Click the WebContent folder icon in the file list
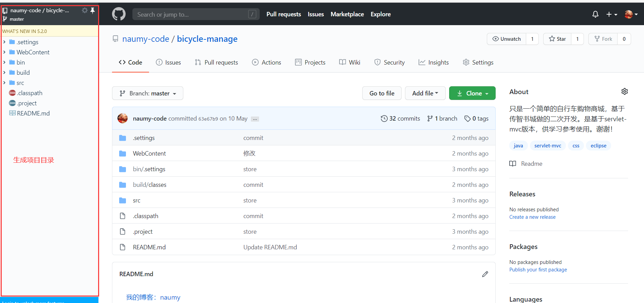The image size is (644, 303). point(123,154)
